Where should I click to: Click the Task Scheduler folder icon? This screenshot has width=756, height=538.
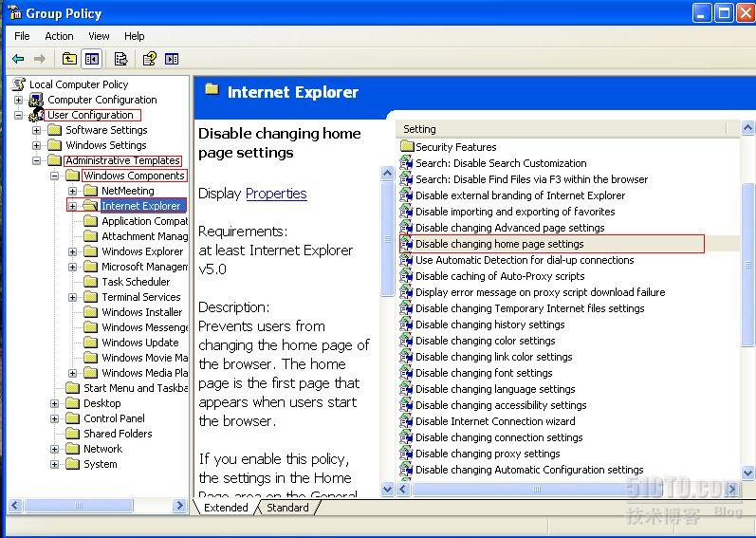(90, 282)
